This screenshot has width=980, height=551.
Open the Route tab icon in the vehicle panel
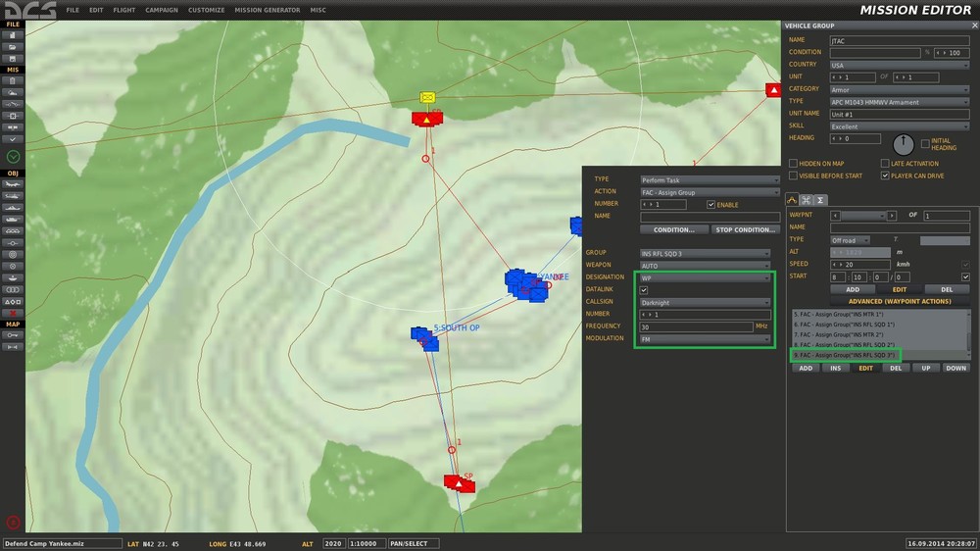pos(793,200)
